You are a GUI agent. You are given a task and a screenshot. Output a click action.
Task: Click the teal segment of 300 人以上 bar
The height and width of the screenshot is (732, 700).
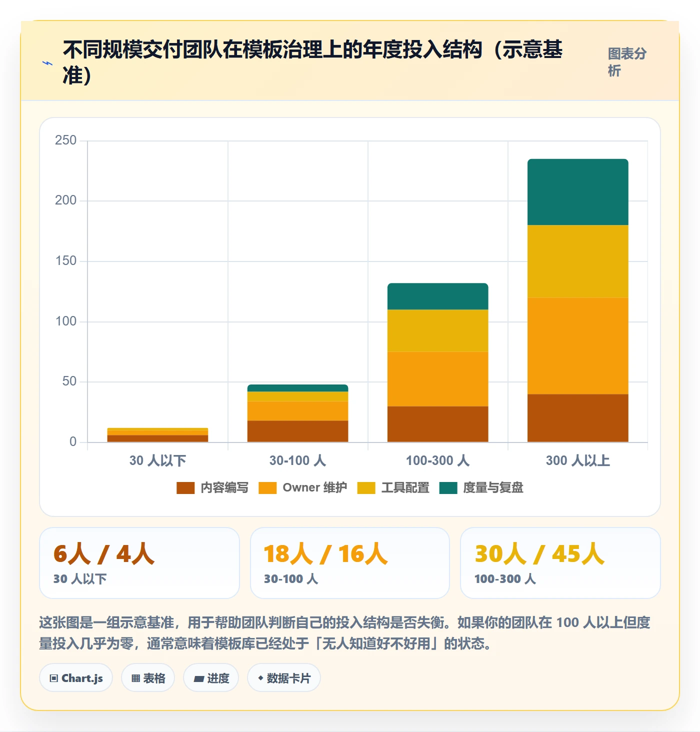point(578,192)
